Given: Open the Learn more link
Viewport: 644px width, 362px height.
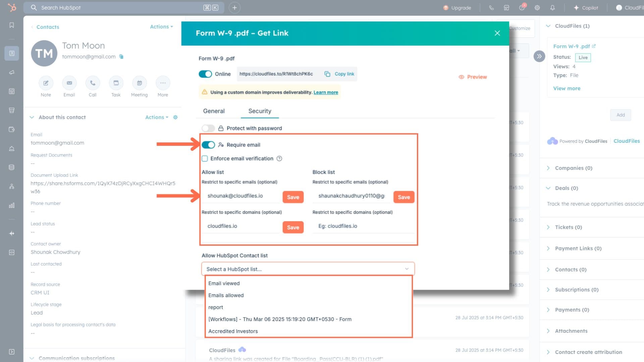Looking at the screenshot, I should point(326,93).
